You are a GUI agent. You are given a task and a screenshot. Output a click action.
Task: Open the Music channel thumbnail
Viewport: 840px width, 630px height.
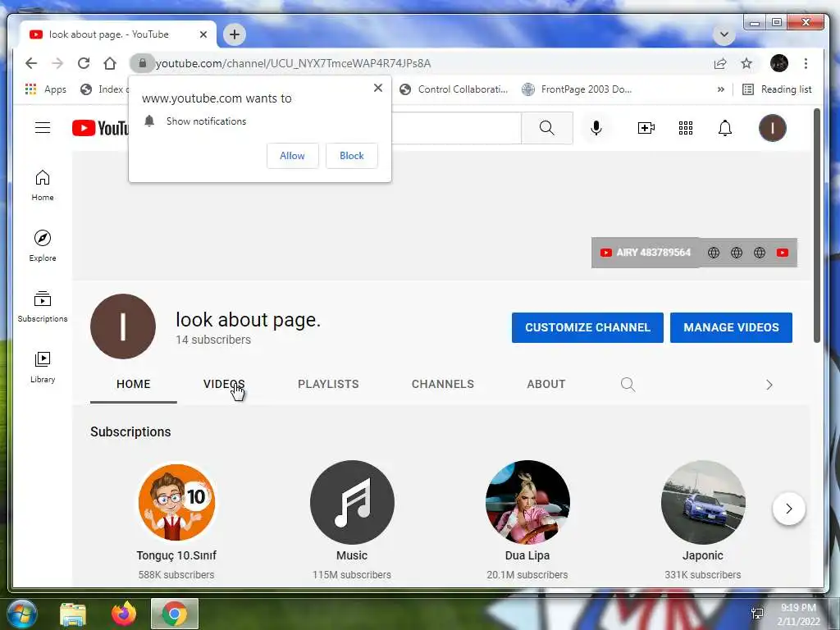[352, 502]
